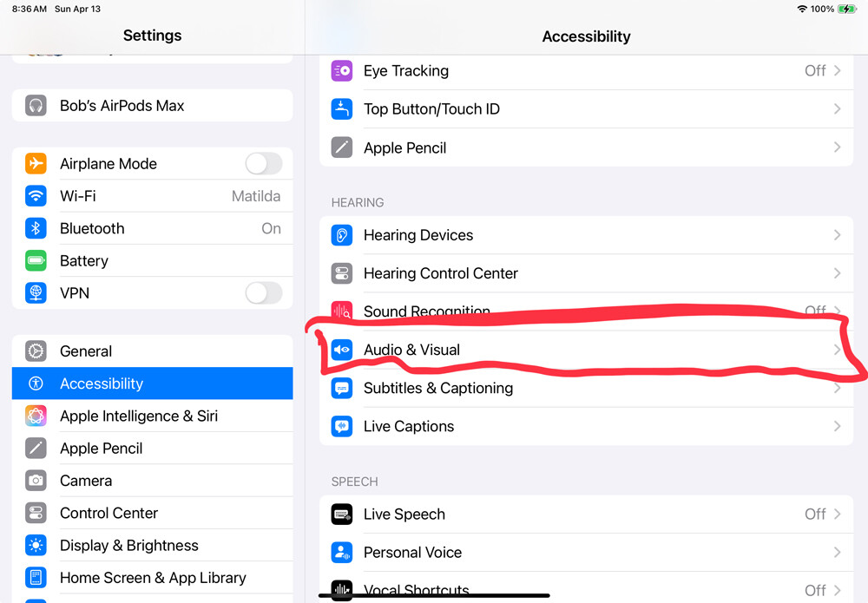The image size is (868, 603).
Task: Tap the Camera icon in sidebar
Action: (36, 481)
